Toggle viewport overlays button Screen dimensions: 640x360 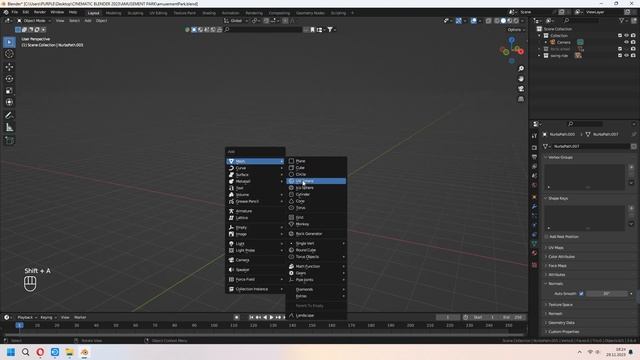click(473, 21)
